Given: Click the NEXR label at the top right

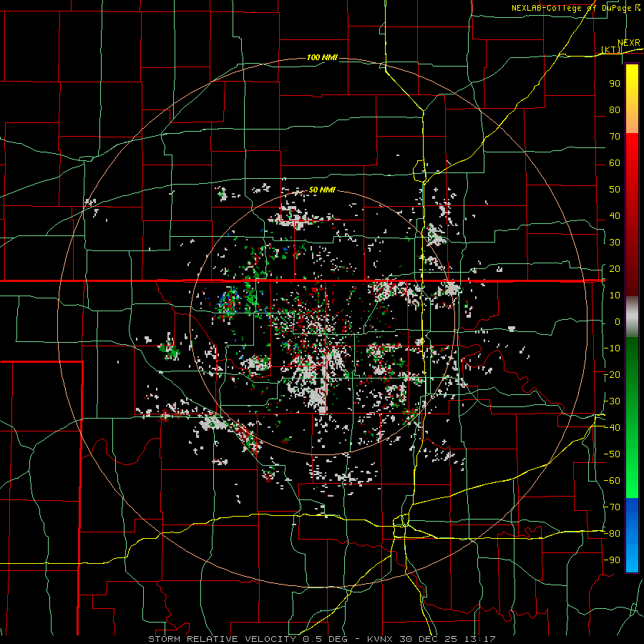Looking at the screenshot, I should pyautogui.click(x=629, y=43).
